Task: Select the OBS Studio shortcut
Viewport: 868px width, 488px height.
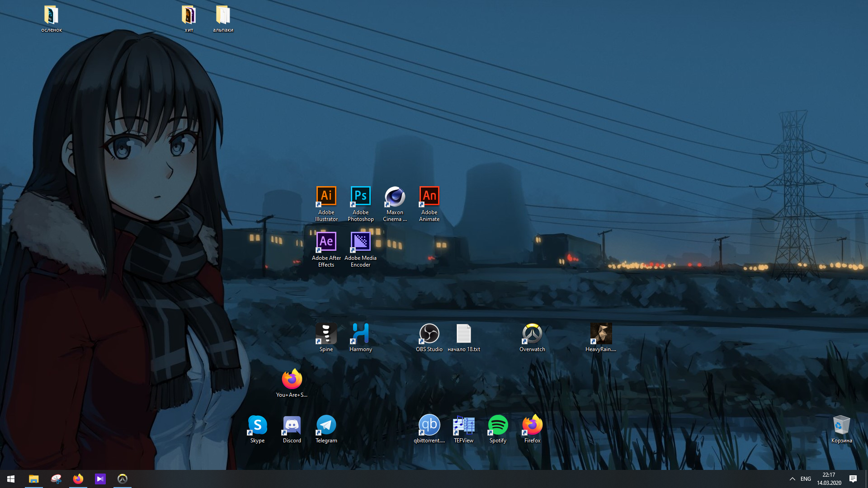Action: tap(429, 338)
